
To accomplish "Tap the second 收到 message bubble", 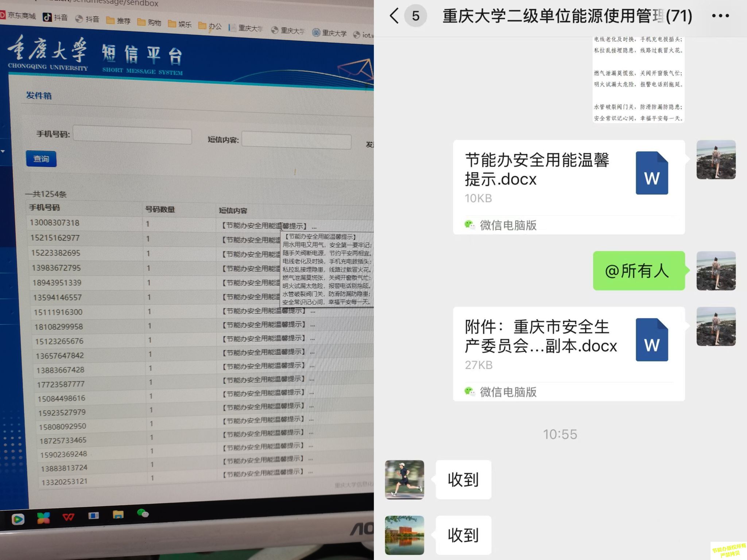I will pyautogui.click(x=463, y=535).
